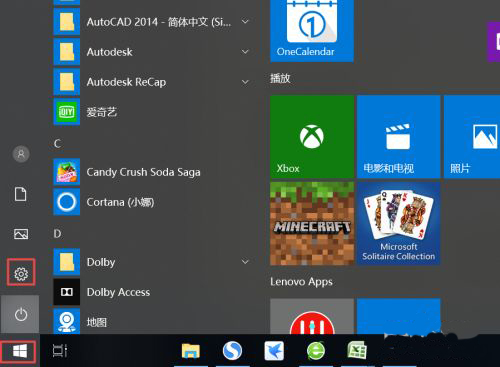Open the 地图 maps icon
Screen dimensions: 500x367
click(x=67, y=321)
